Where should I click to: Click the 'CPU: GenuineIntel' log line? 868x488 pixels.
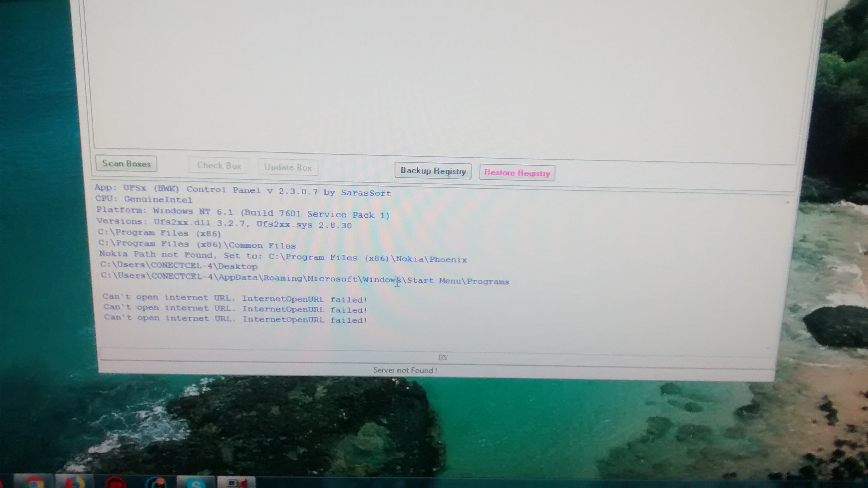pyautogui.click(x=144, y=199)
